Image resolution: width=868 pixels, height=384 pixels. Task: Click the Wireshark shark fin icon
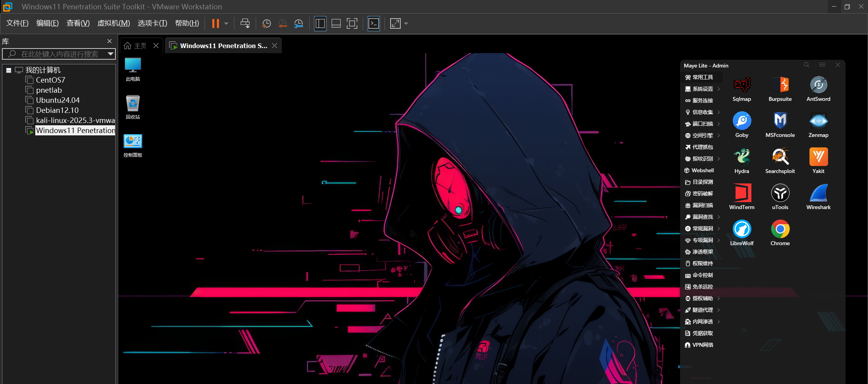click(x=818, y=193)
